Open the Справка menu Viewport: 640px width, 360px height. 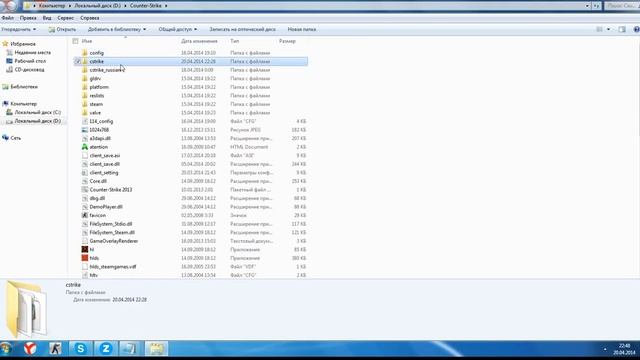pos(90,18)
